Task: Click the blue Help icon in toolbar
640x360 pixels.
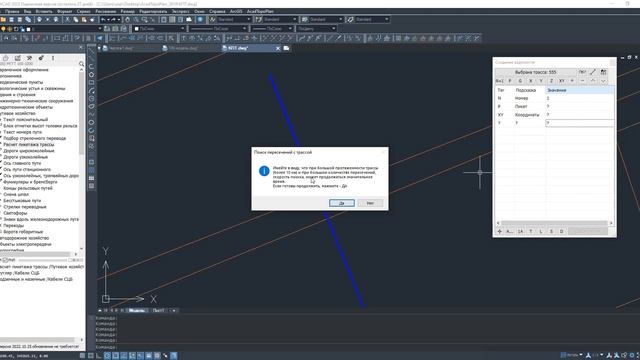Action: point(200,20)
